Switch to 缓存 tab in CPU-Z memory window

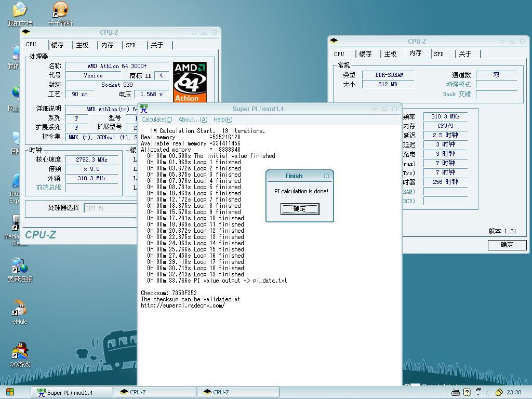[365, 54]
